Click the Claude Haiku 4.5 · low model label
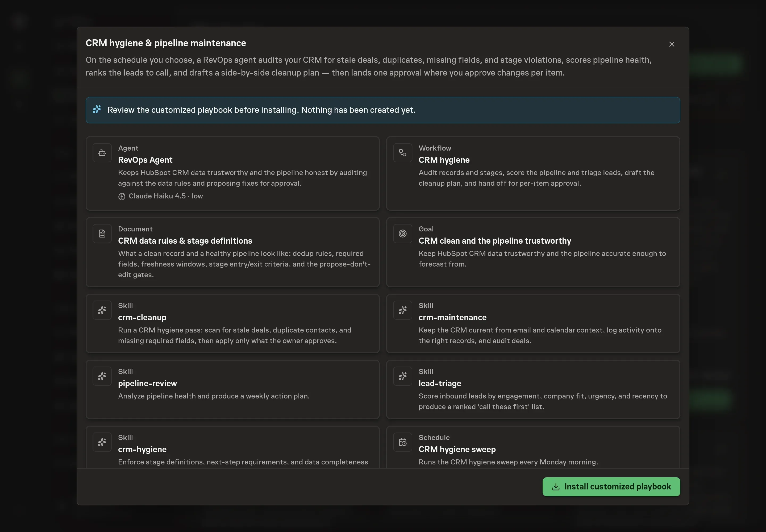 pos(166,196)
